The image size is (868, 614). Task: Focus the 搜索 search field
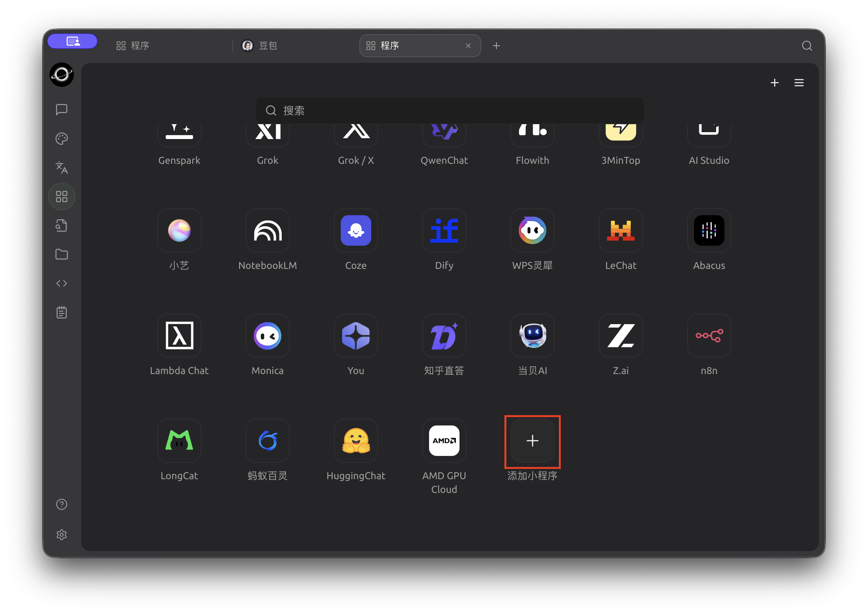(450, 110)
